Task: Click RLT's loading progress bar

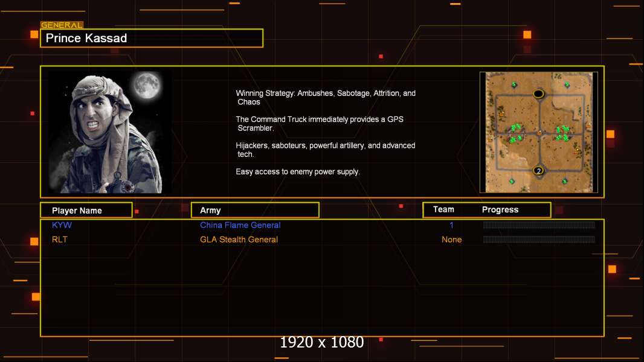Action: (x=539, y=240)
